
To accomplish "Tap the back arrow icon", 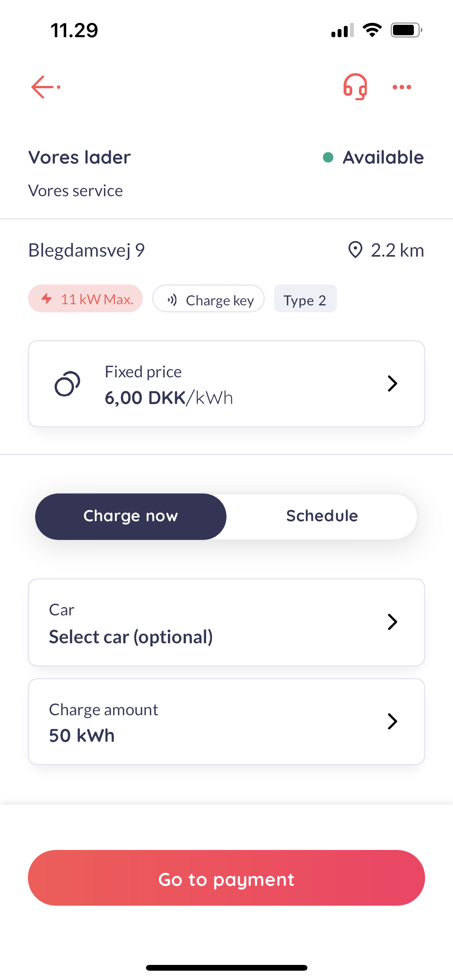I will (x=45, y=87).
